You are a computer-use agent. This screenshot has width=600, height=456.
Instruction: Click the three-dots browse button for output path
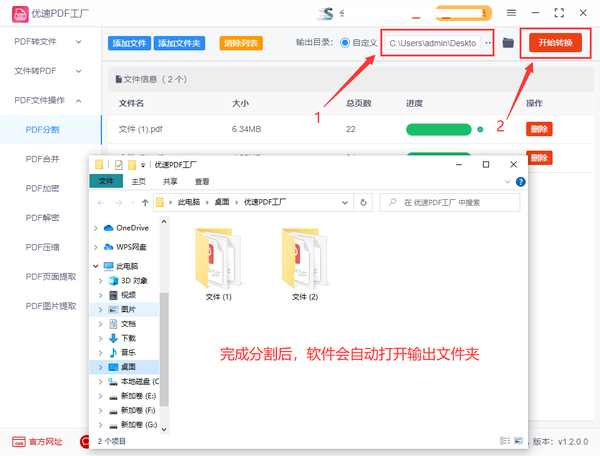488,43
